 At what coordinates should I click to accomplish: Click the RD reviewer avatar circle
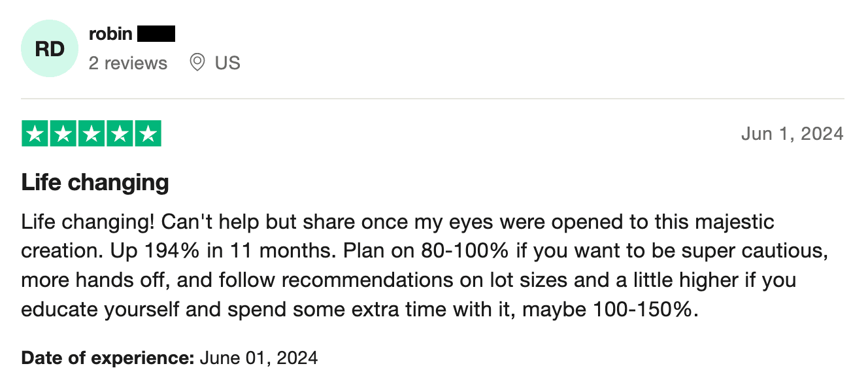(50, 49)
